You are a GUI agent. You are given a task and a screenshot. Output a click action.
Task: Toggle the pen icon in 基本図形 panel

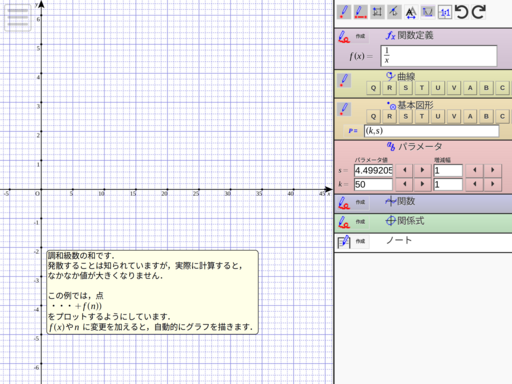coord(344,109)
